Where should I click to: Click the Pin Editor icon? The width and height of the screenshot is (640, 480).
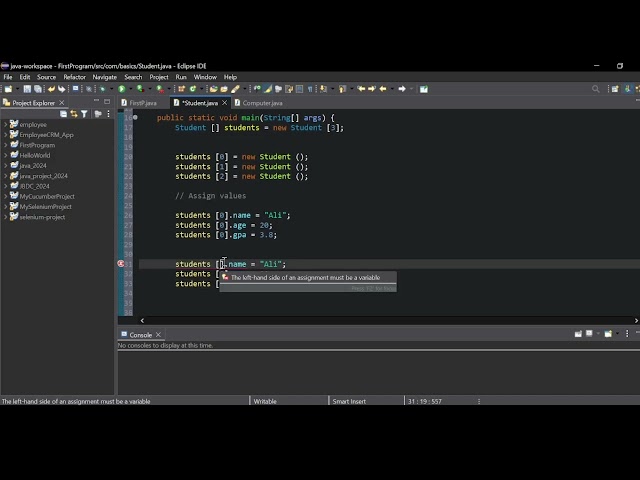(x=424, y=89)
